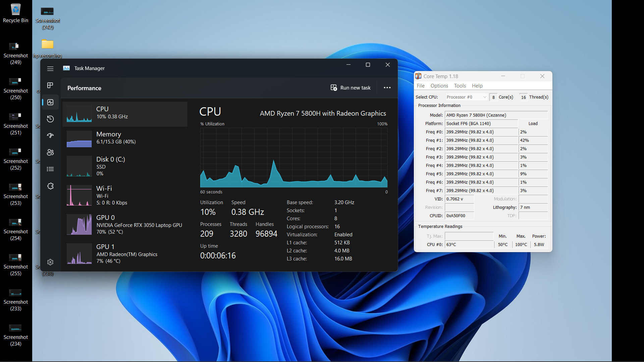The height and width of the screenshot is (362, 644).
Task: Open Core Temp Options menu
Action: pyautogui.click(x=439, y=86)
